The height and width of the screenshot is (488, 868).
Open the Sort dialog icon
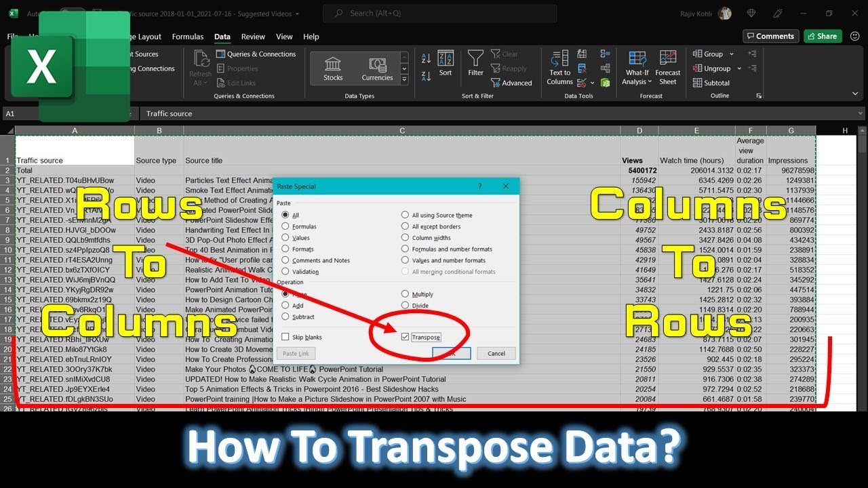click(x=446, y=63)
